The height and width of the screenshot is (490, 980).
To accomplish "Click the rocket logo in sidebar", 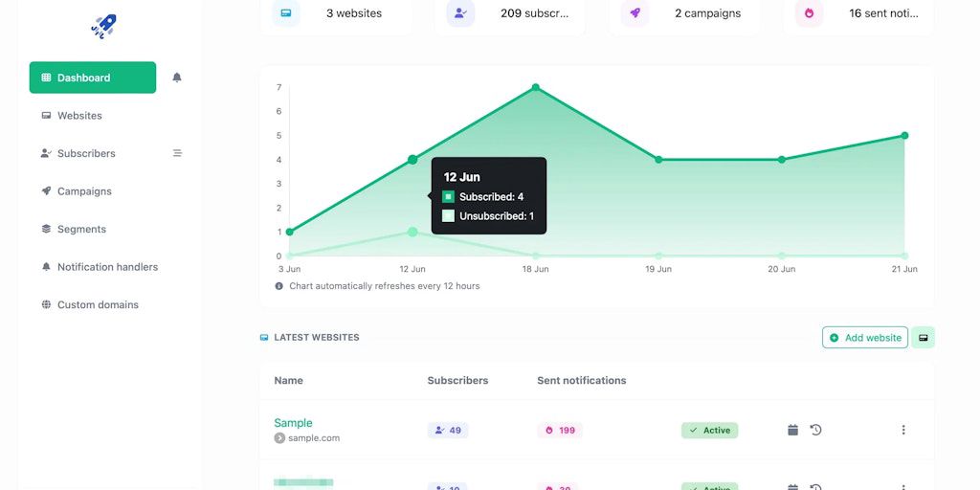I will click(103, 26).
